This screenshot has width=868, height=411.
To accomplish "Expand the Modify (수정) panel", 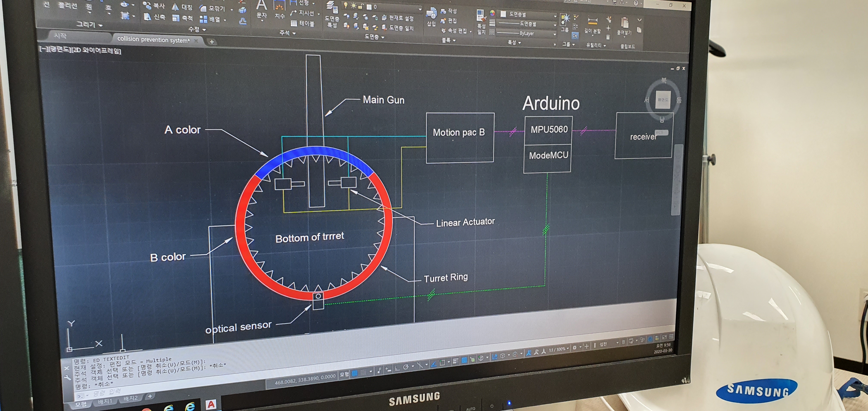I will (x=197, y=29).
